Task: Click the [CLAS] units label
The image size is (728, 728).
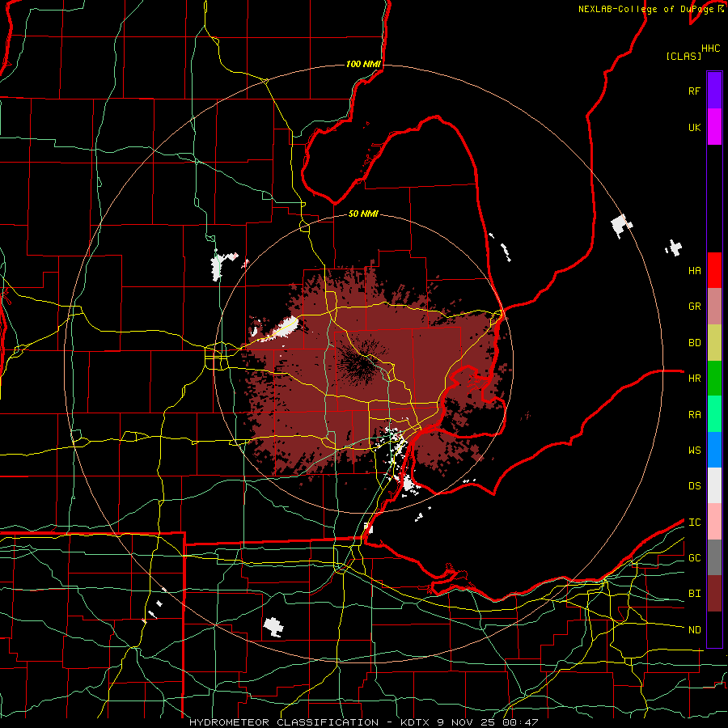Action: click(x=684, y=57)
